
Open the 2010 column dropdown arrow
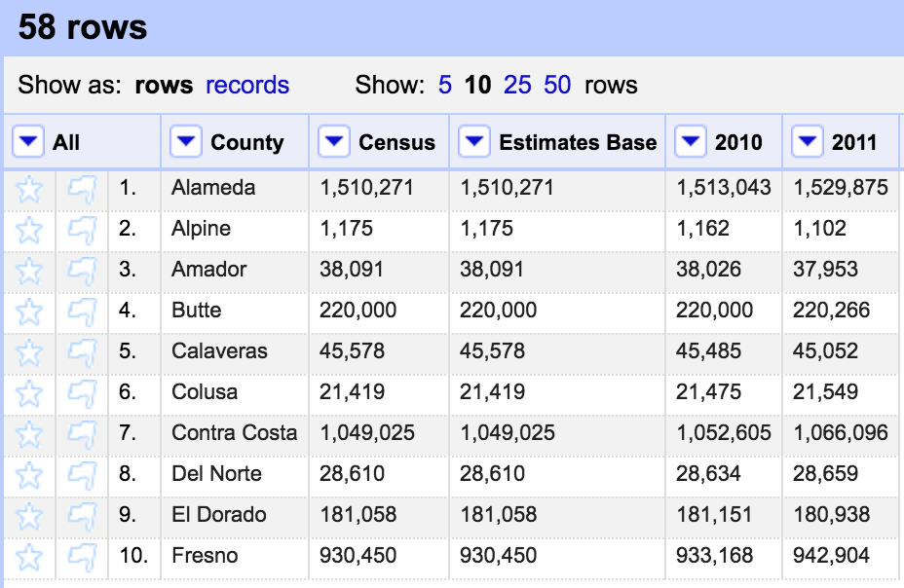(x=691, y=143)
